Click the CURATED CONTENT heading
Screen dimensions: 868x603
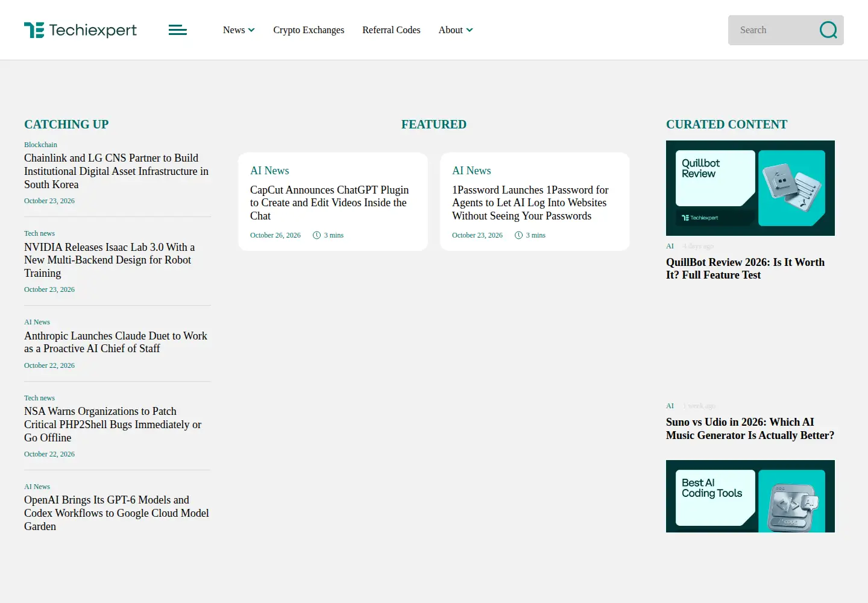726,124
